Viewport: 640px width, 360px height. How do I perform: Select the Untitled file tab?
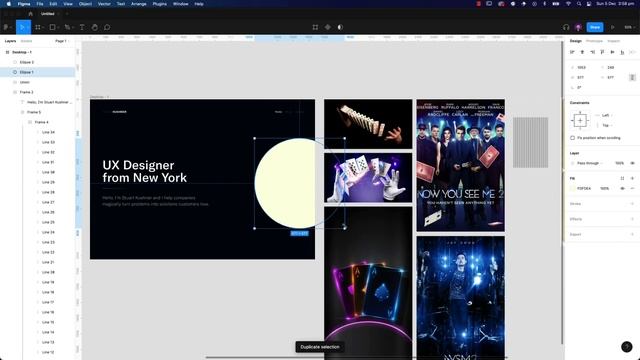point(48,13)
